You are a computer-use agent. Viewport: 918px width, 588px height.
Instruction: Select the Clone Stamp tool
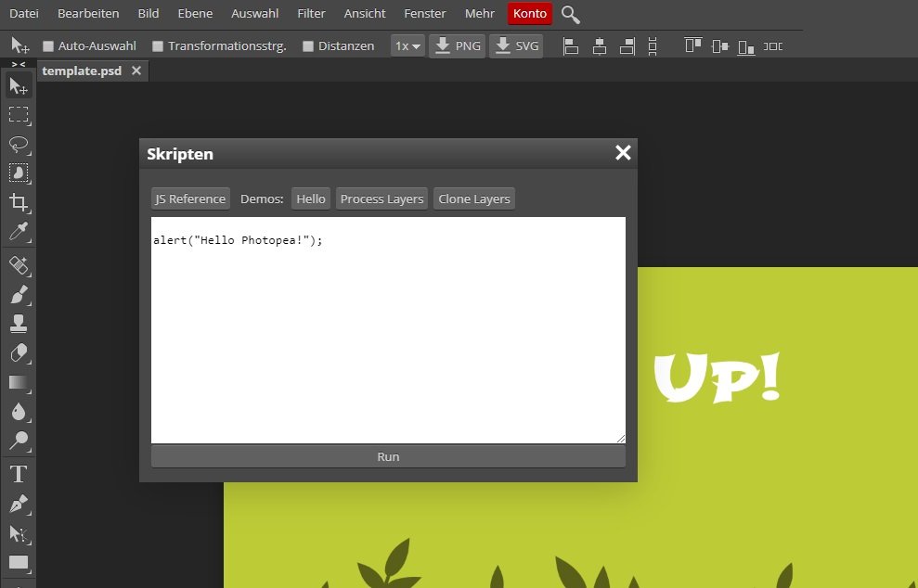click(19, 324)
